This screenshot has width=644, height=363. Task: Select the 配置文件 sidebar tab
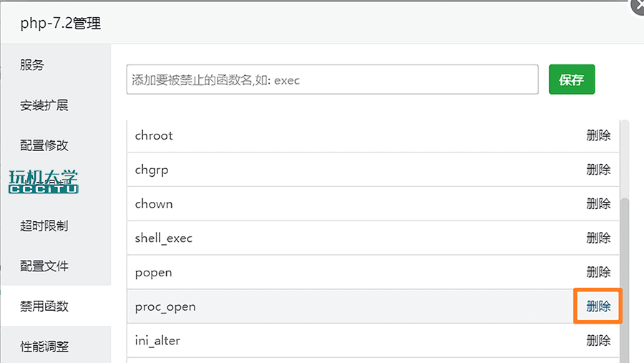pos(44,266)
